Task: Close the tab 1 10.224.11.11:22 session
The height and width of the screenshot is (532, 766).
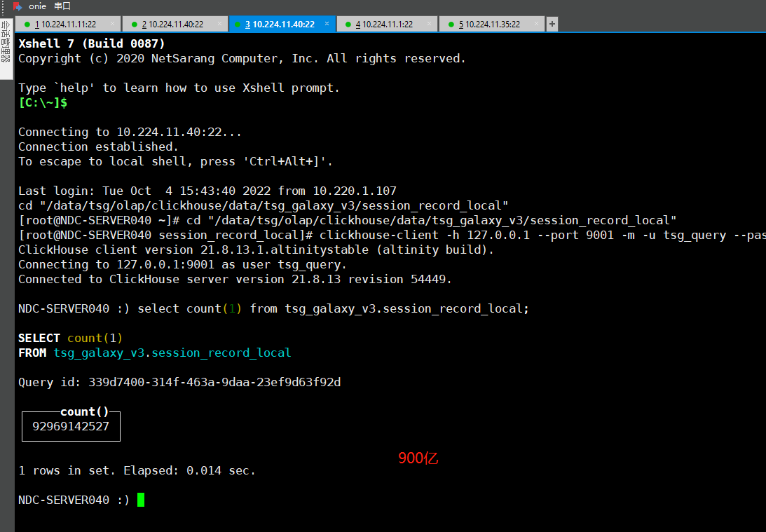Action: click(112, 24)
